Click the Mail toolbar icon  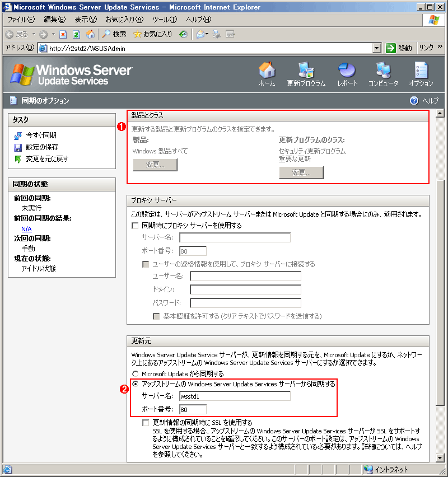click(x=200, y=34)
